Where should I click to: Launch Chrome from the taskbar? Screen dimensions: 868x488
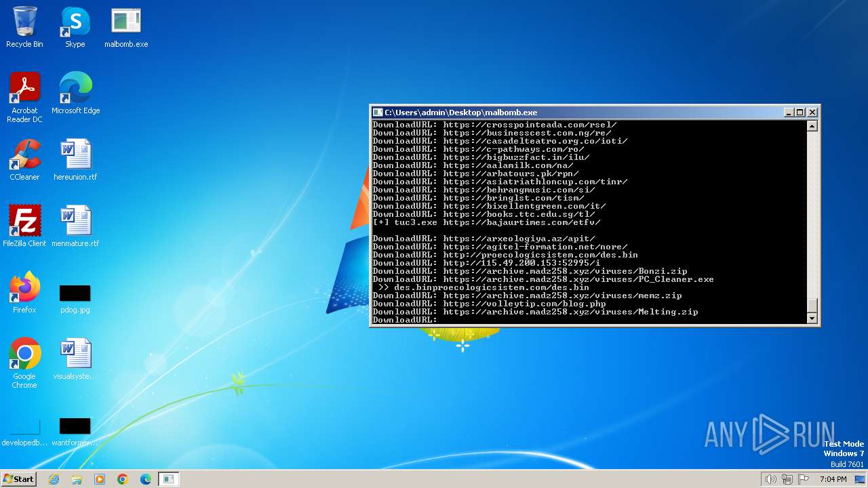point(123,479)
